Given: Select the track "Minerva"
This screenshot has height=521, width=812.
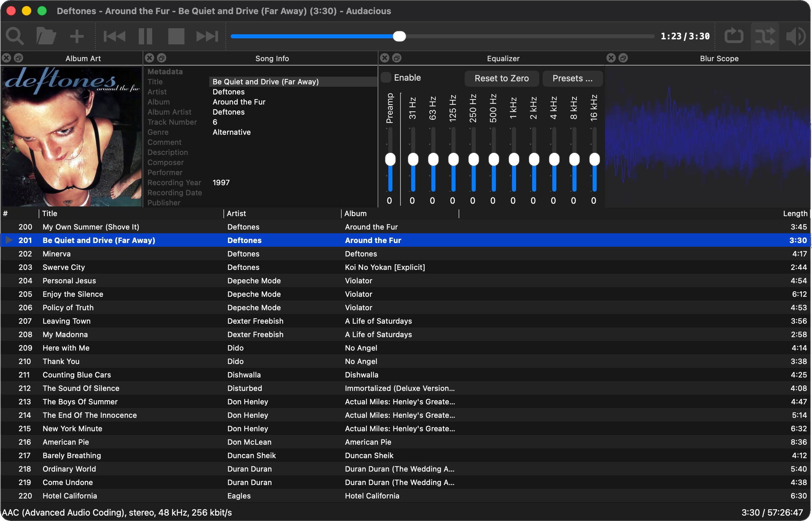Looking at the screenshot, I should click(x=405, y=254).
